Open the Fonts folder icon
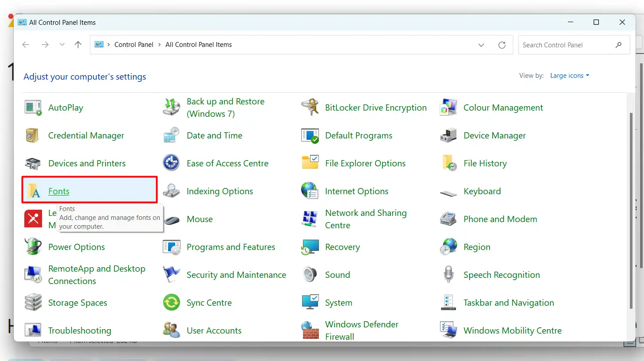The width and height of the screenshot is (644, 361). click(33, 191)
